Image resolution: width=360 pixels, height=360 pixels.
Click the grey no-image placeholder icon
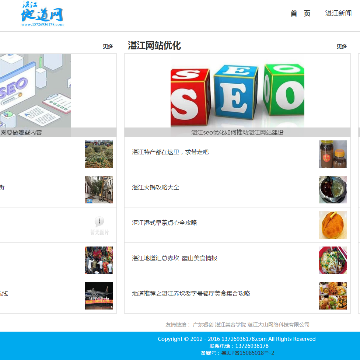pos(99,226)
